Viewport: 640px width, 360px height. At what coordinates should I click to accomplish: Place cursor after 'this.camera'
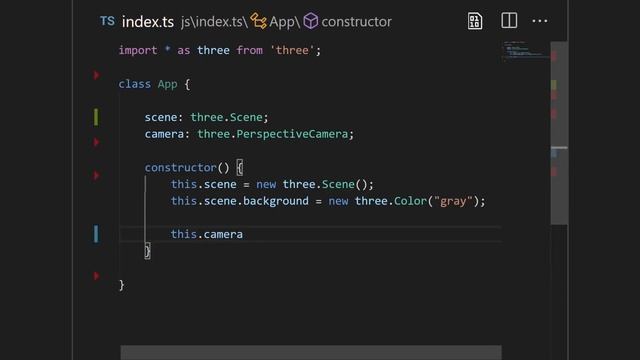coord(244,234)
